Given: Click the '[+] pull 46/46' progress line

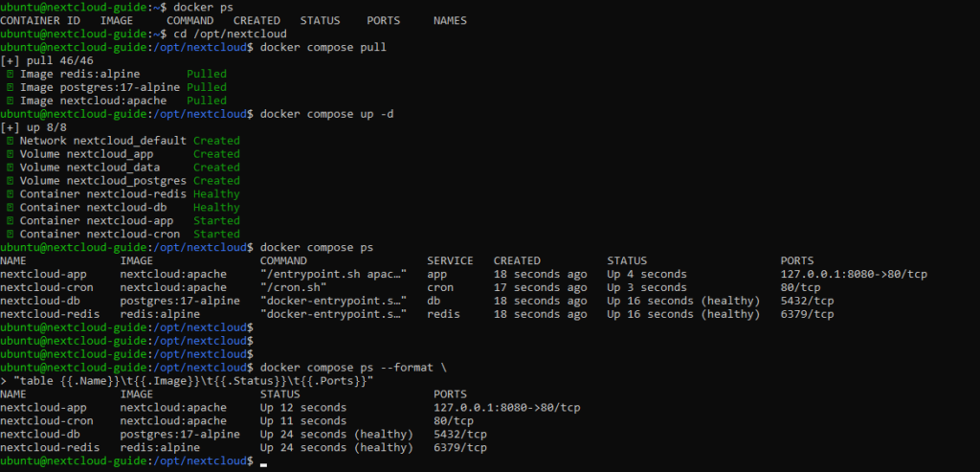Looking at the screenshot, I should pos(47,60).
